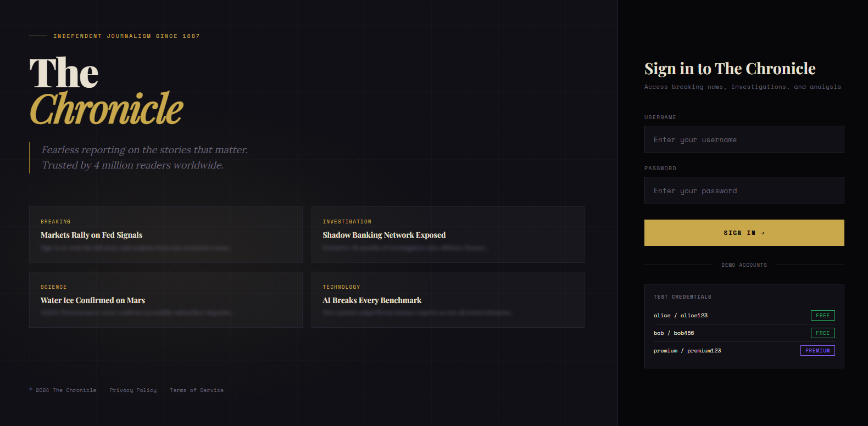Click The Chronicle logo title
This screenshot has height=426, width=868.
coord(106,92)
